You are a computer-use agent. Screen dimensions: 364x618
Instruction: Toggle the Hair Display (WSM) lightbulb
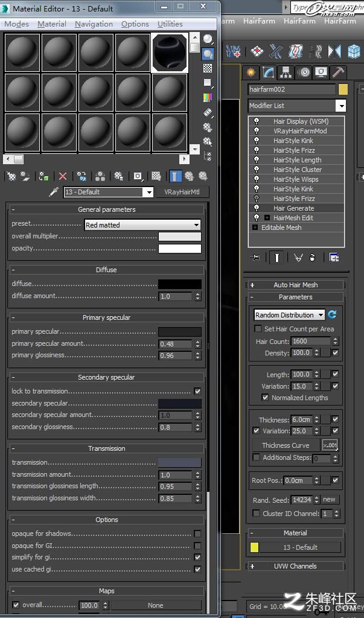click(x=257, y=121)
